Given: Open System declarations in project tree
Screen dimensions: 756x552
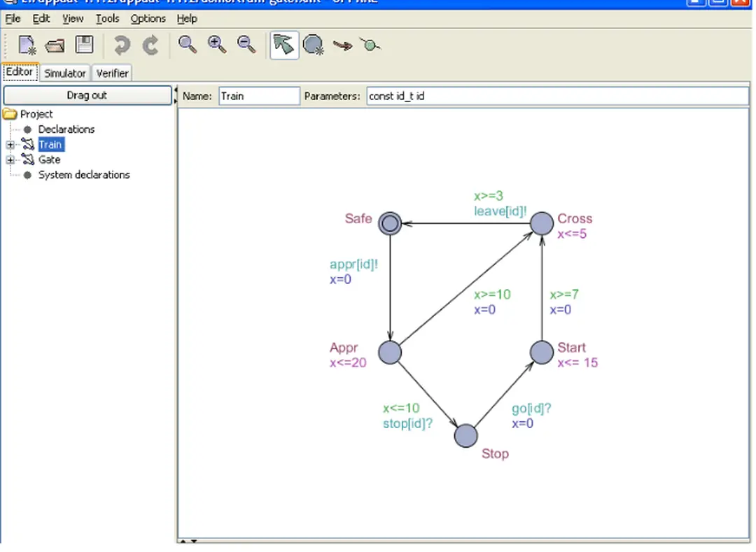Looking at the screenshot, I should click(83, 175).
